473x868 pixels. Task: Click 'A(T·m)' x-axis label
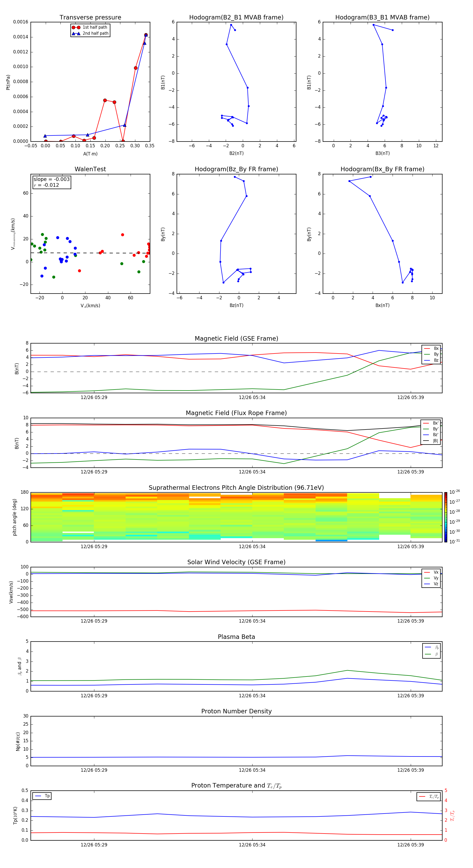[90, 154]
